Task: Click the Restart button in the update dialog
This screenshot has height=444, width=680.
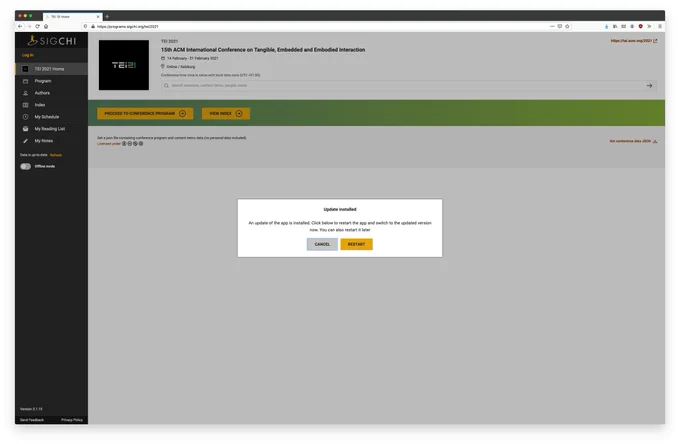Action: pos(356,244)
